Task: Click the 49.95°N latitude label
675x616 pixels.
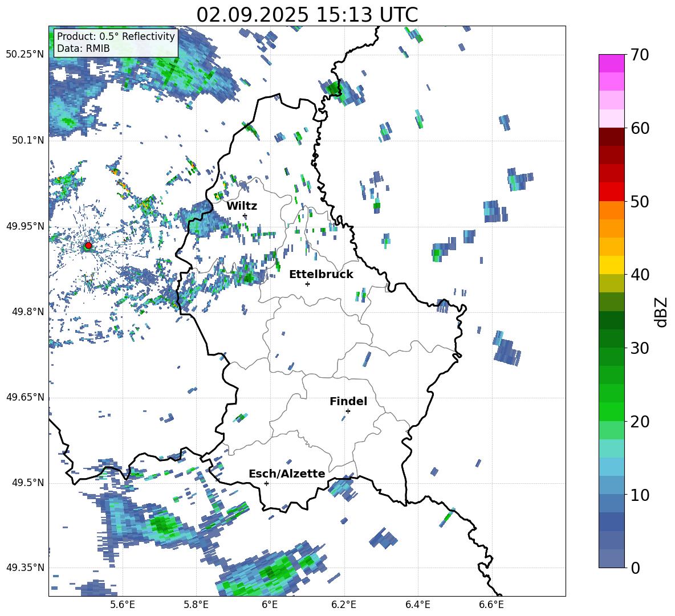Action: pos(25,226)
